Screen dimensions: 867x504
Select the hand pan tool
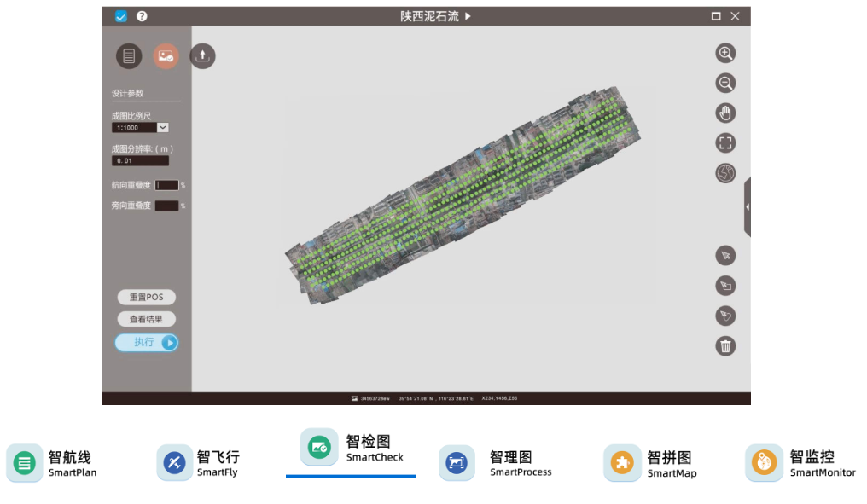tap(725, 113)
